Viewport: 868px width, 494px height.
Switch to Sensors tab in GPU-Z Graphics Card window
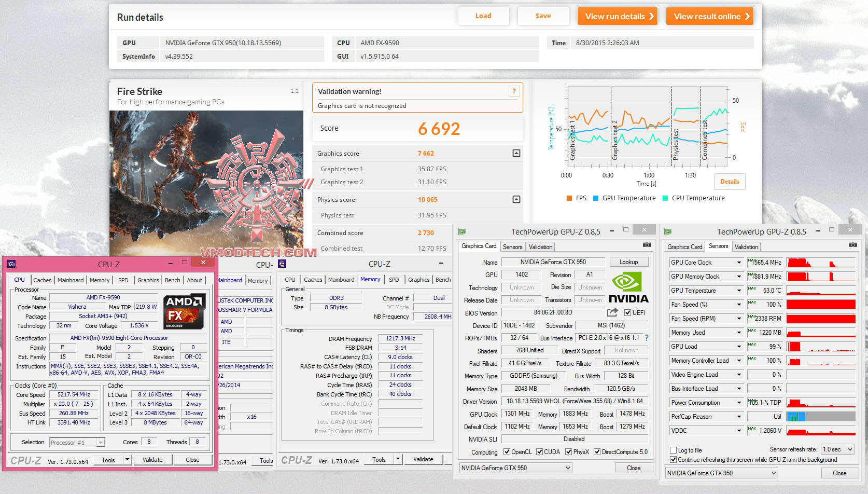pos(512,247)
